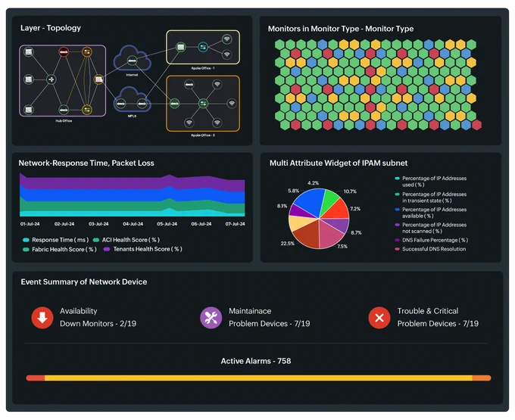Screen dimensions: 515x420
Task: Click the router node inside the Internet cloud
Action: (132, 61)
